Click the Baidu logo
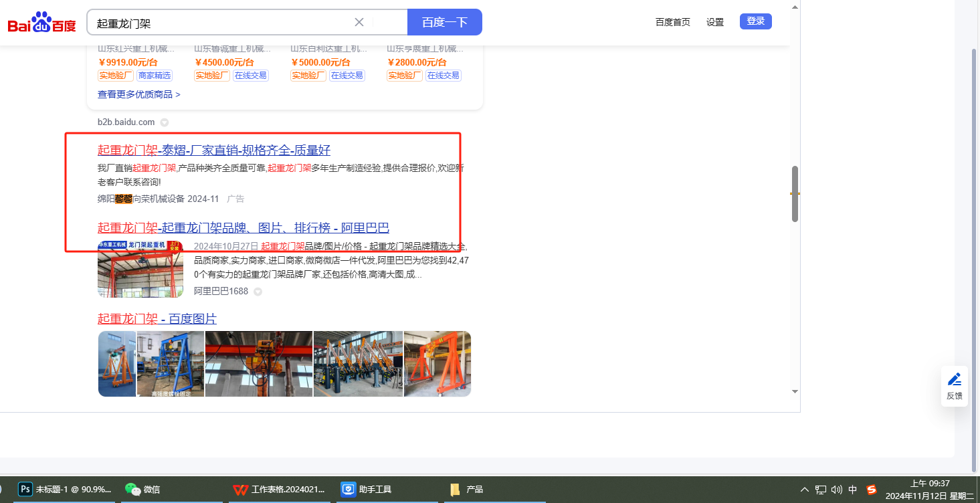This screenshot has width=980, height=503. pyautogui.click(x=41, y=23)
